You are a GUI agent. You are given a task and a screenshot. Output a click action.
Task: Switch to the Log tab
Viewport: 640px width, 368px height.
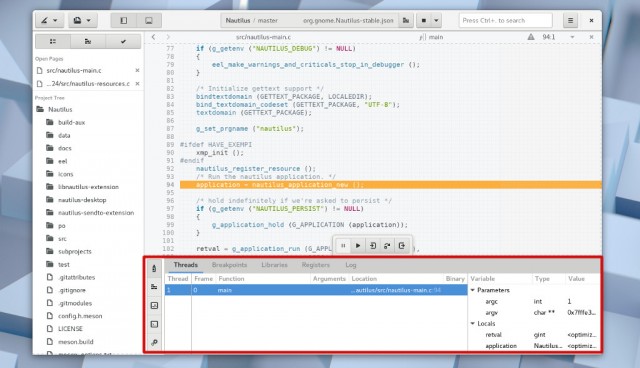coord(351,265)
